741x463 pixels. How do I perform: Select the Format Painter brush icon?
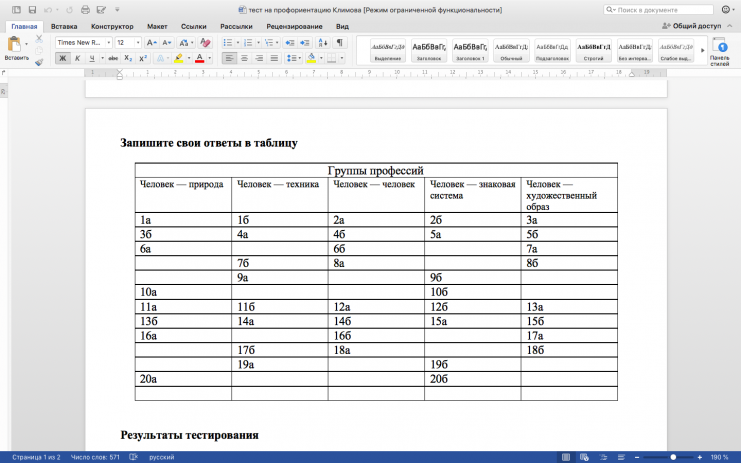[x=39, y=60]
